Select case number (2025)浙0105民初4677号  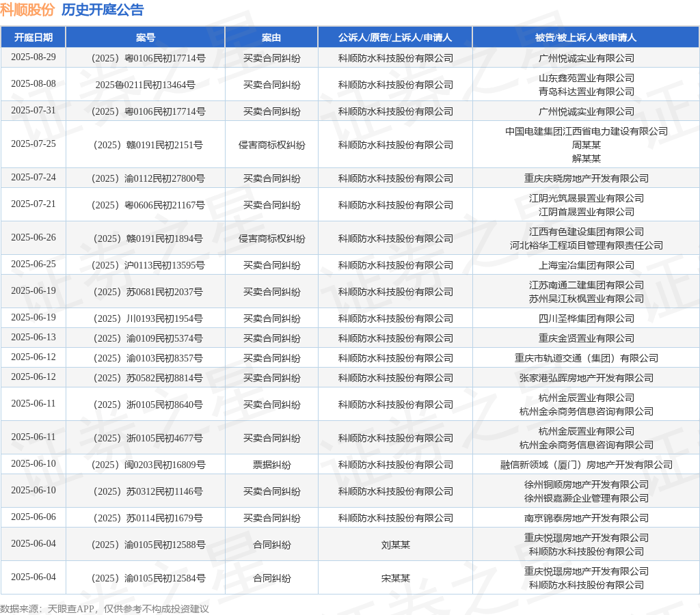(148, 438)
